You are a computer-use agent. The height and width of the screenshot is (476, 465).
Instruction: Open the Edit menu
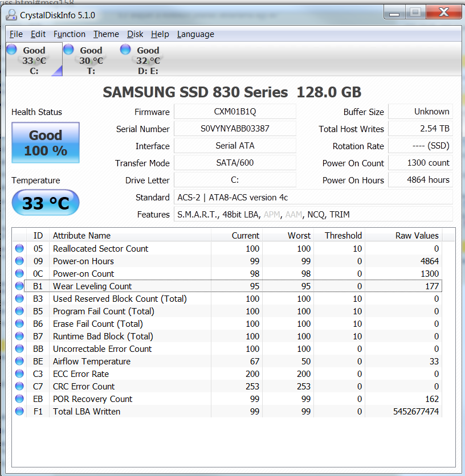tap(38, 34)
